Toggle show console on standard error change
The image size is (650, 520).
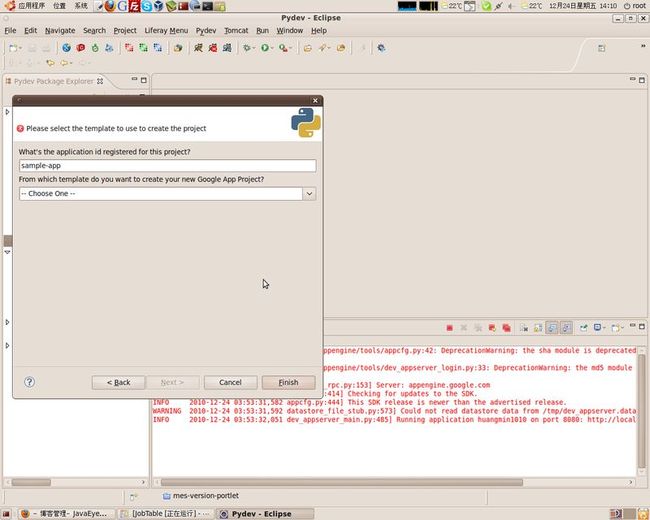click(x=566, y=328)
